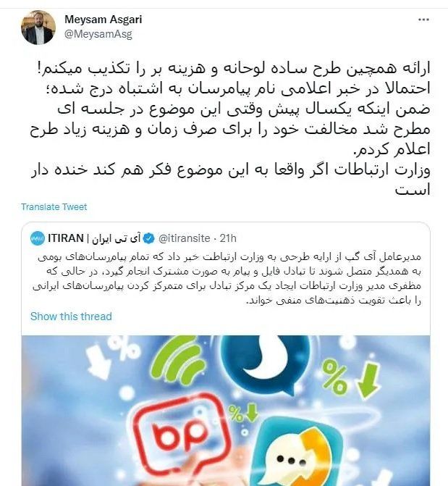
Task: Open the @itiransite handle
Action: click(x=184, y=238)
